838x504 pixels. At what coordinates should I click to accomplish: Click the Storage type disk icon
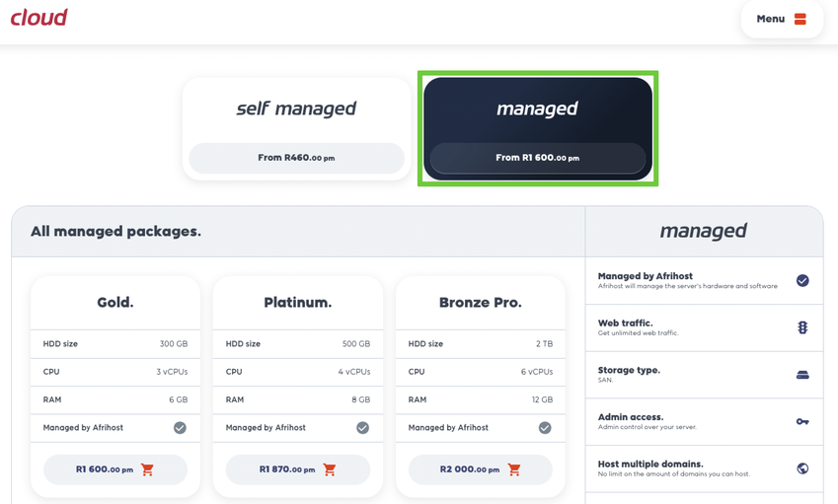[802, 375]
